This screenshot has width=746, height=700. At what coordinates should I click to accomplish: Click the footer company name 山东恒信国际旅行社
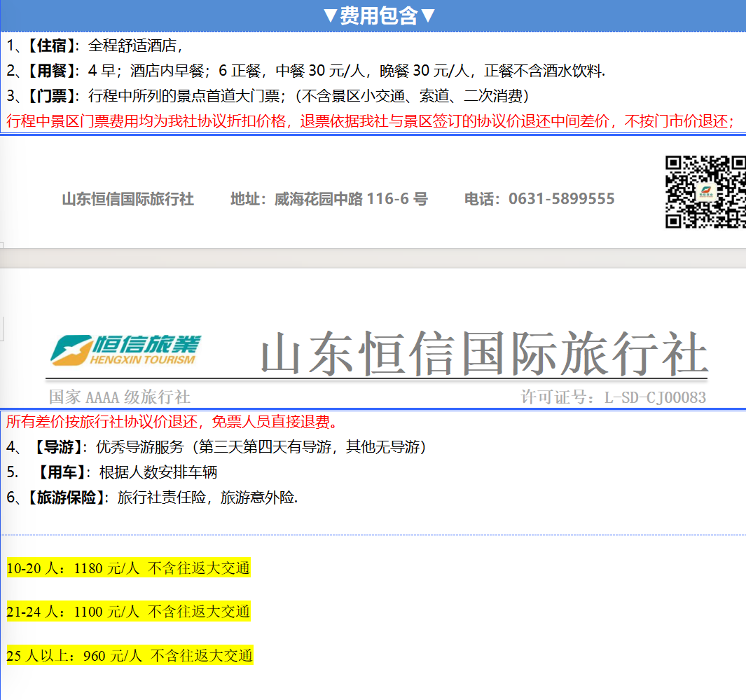128,199
